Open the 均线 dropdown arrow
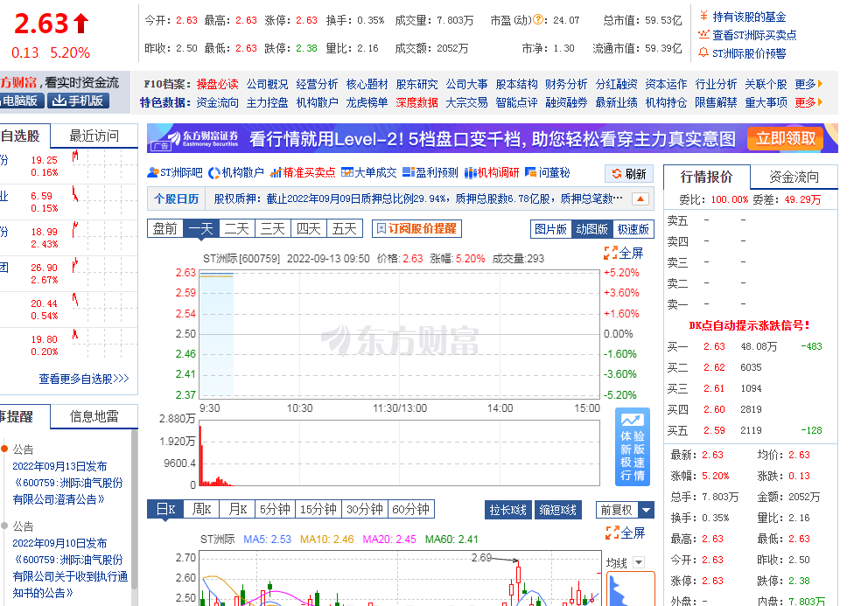 point(639,562)
